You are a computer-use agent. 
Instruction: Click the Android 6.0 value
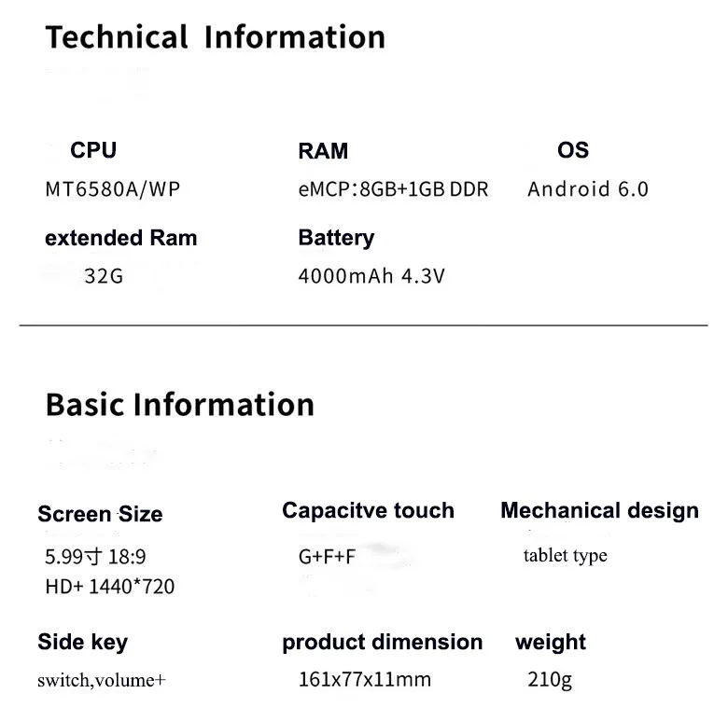point(588,189)
